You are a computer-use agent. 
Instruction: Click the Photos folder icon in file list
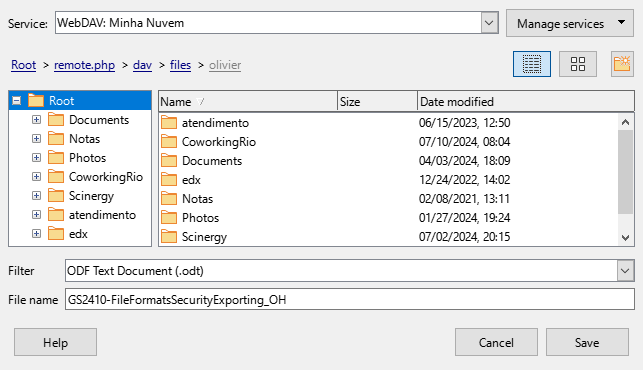pos(169,217)
